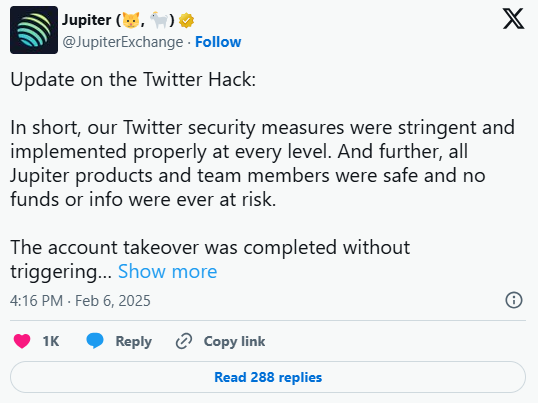
Task: Like the tweet with the heart icon
Action: pyautogui.click(x=22, y=341)
